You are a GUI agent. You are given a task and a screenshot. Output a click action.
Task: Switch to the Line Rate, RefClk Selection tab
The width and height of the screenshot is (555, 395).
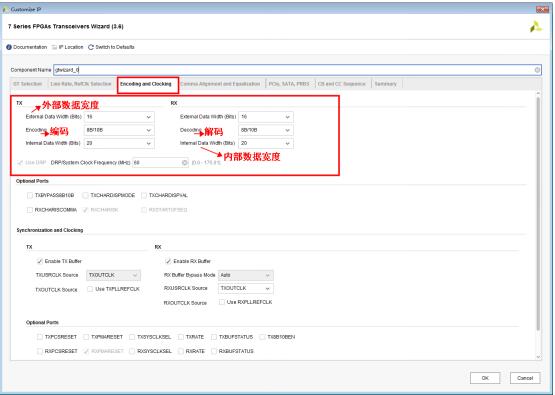81,84
